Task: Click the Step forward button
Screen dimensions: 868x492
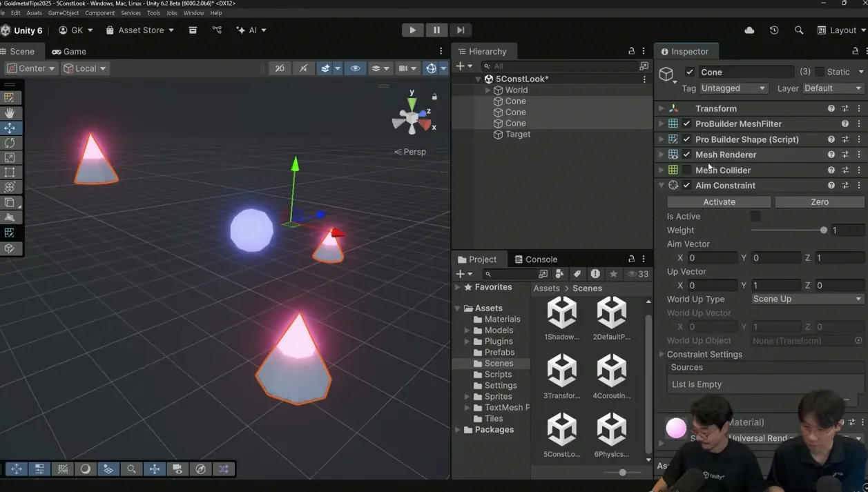Action: 461,30
